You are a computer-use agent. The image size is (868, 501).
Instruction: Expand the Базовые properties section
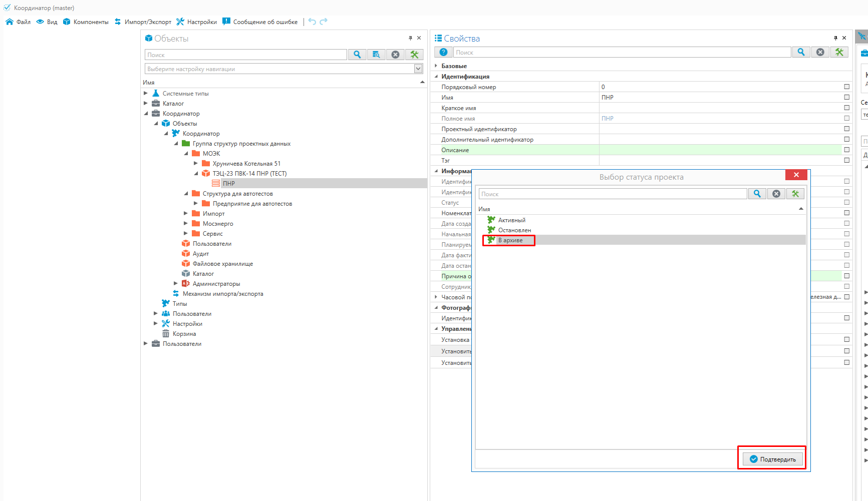coord(436,66)
